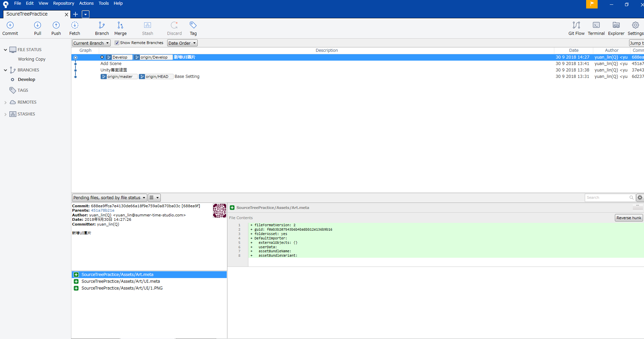This screenshot has height=339, width=644.
Task: Click the added-file icon for Art/UI.meta
Action: pyautogui.click(x=76, y=281)
